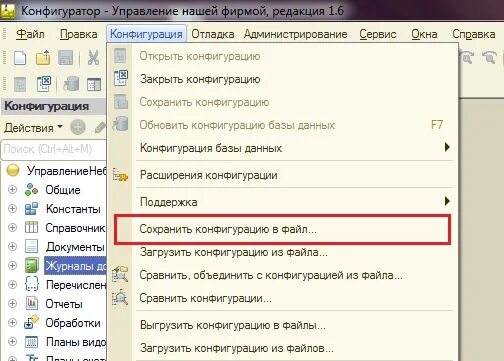Choose Сохранить конфигурацию в файл
Image resolution: width=504 pixels, height=361 pixels.
pyautogui.click(x=283, y=229)
